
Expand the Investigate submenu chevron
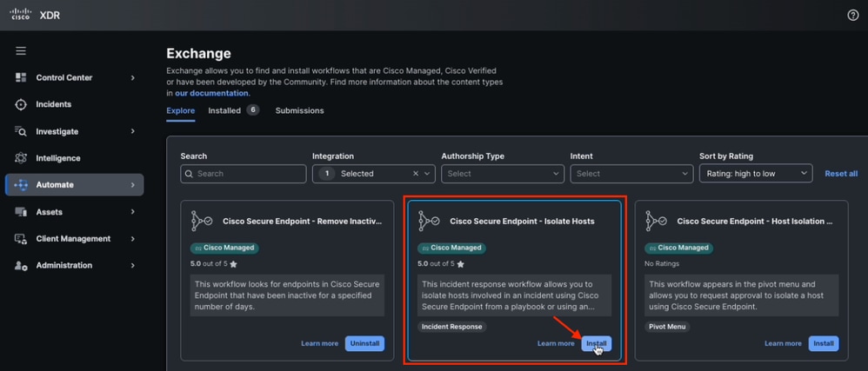tap(133, 131)
